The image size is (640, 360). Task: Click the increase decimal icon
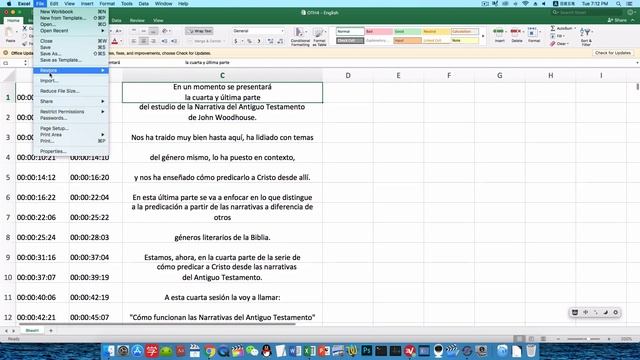click(x=270, y=41)
